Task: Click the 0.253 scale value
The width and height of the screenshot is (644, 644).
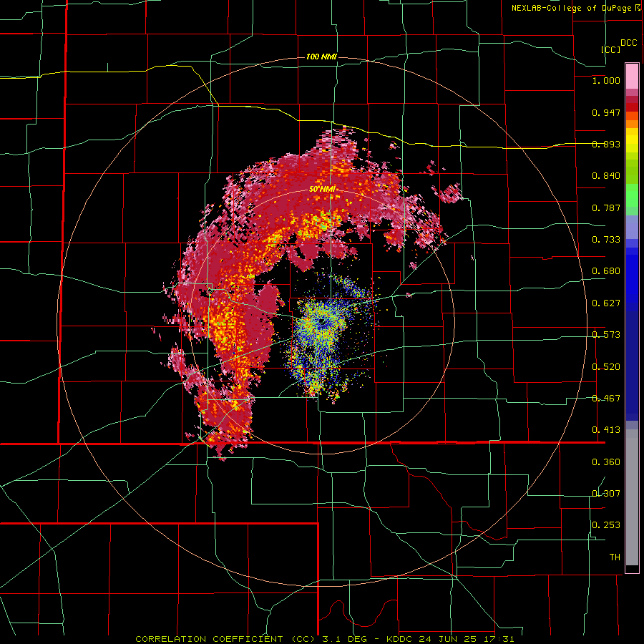Action: point(606,525)
